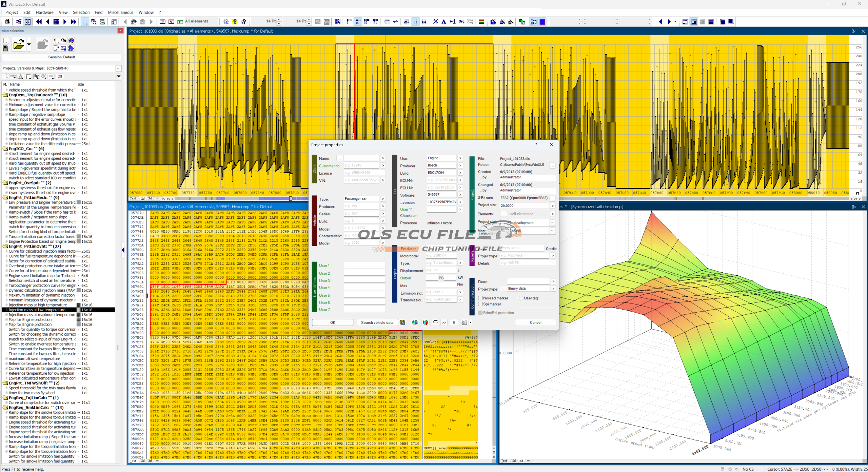Open the Hardware menu
The image size is (868, 472).
(x=44, y=12)
